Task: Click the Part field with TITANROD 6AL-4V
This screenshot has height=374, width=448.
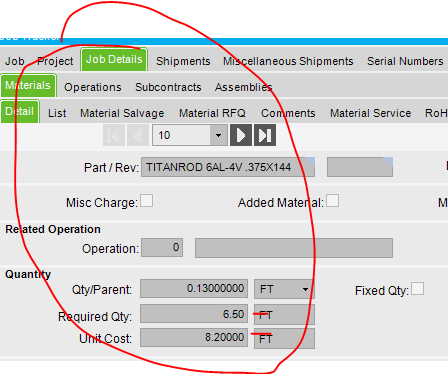Action: (x=228, y=167)
